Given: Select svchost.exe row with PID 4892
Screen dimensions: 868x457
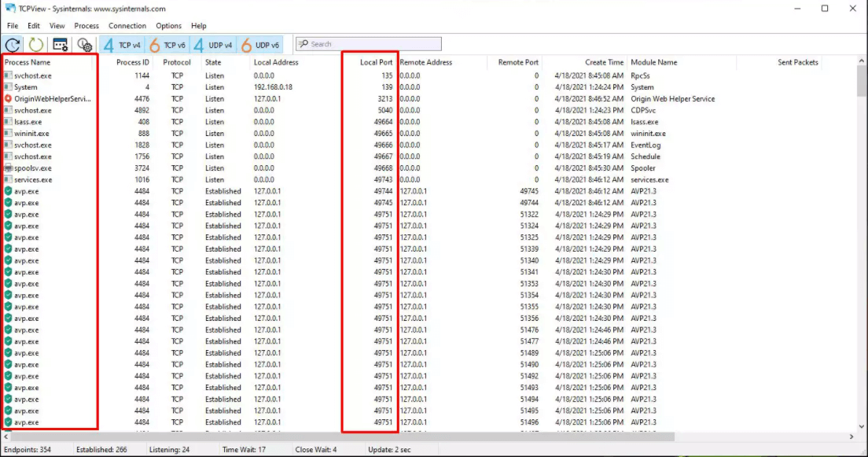Looking at the screenshot, I should [x=429, y=110].
